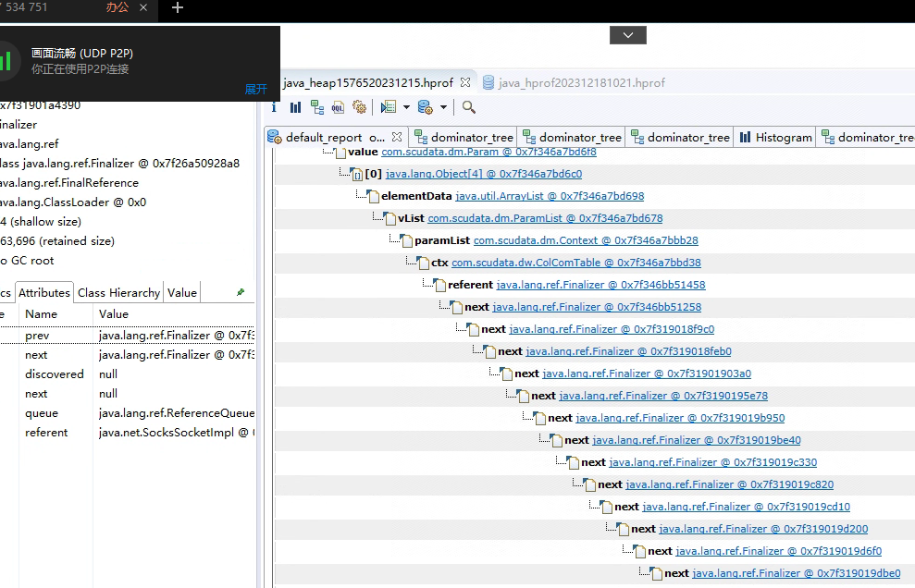Open dropdown arrow next to Run Reports
The height and width of the screenshot is (588, 915).
[405, 108]
